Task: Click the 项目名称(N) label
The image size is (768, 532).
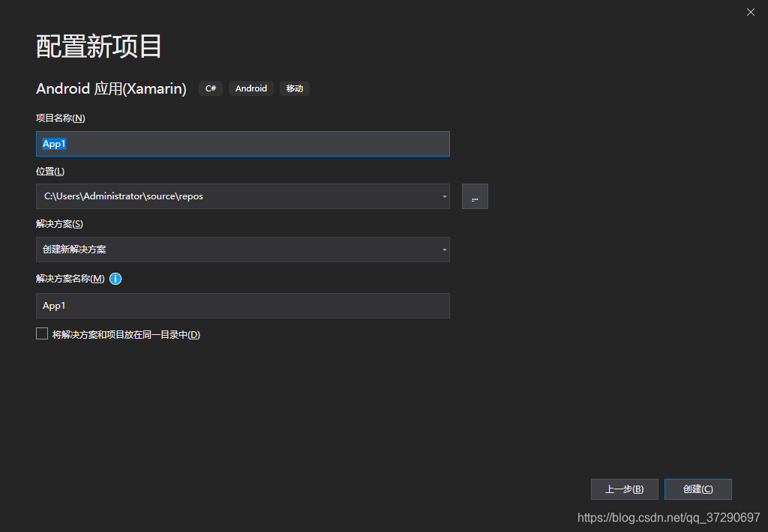Action: click(x=61, y=118)
